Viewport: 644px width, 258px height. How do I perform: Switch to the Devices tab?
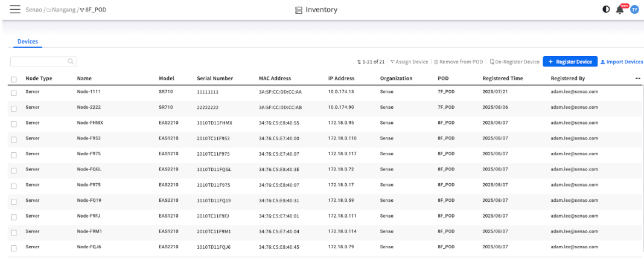28,42
